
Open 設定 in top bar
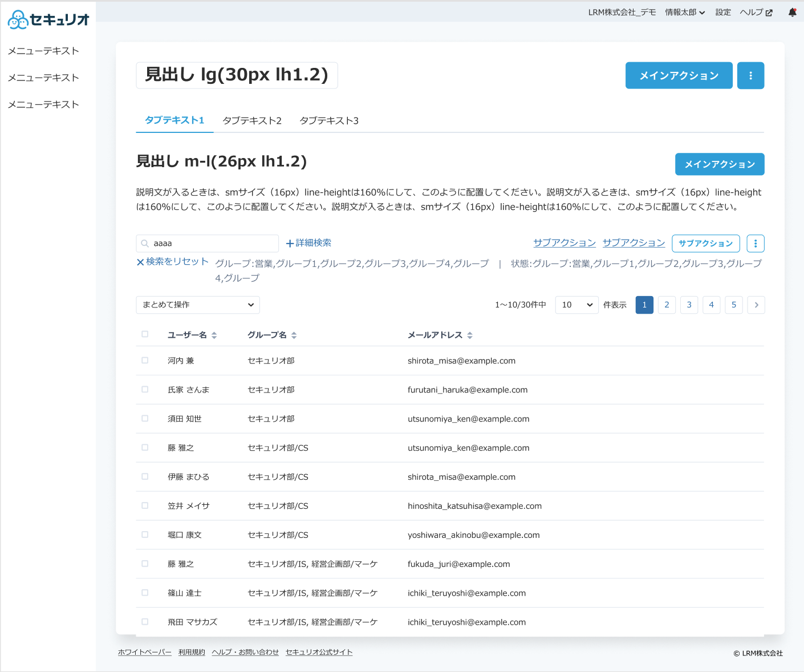point(723,13)
